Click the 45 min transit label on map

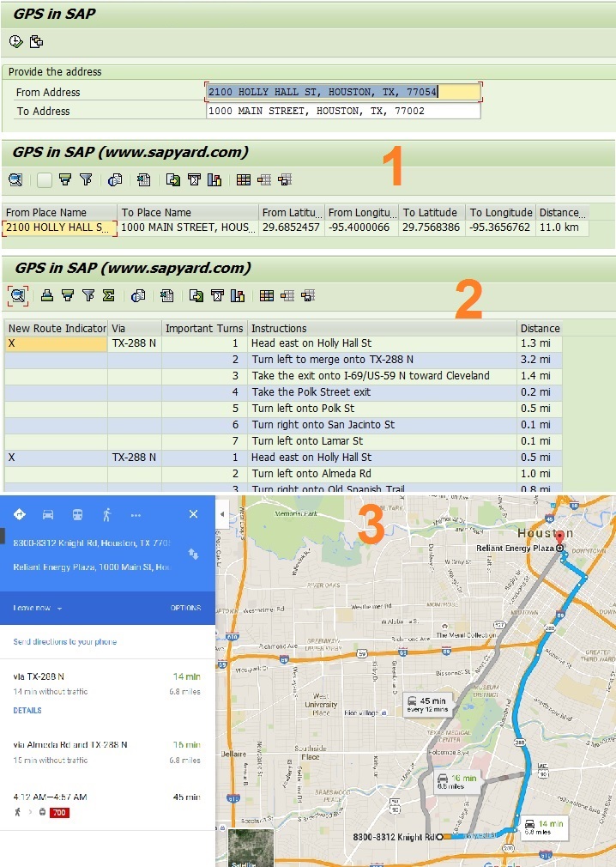pyautogui.click(x=428, y=705)
